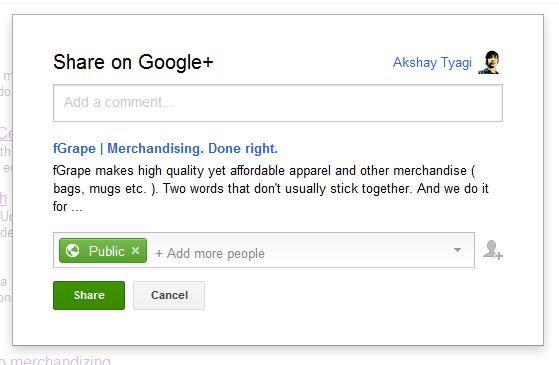The height and width of the screenshot is (365, 559).
Task: Remove the Public chip with its x
Action: [x=135, y=251]
